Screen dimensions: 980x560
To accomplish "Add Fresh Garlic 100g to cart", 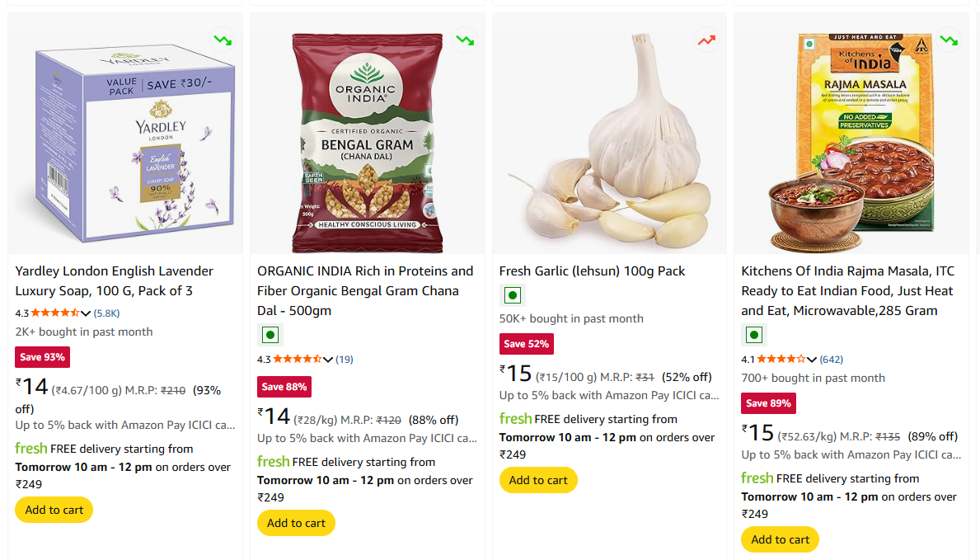I will (x=538, y=480).
